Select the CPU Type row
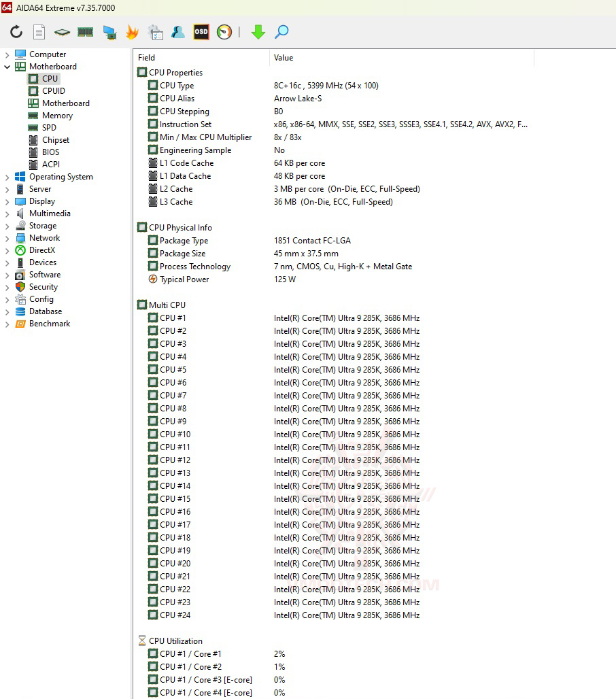This screenshot has width=616, height=699. 333,85
